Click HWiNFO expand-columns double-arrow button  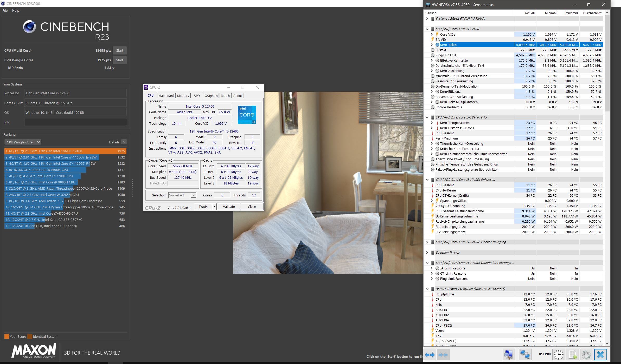[430, 355]
